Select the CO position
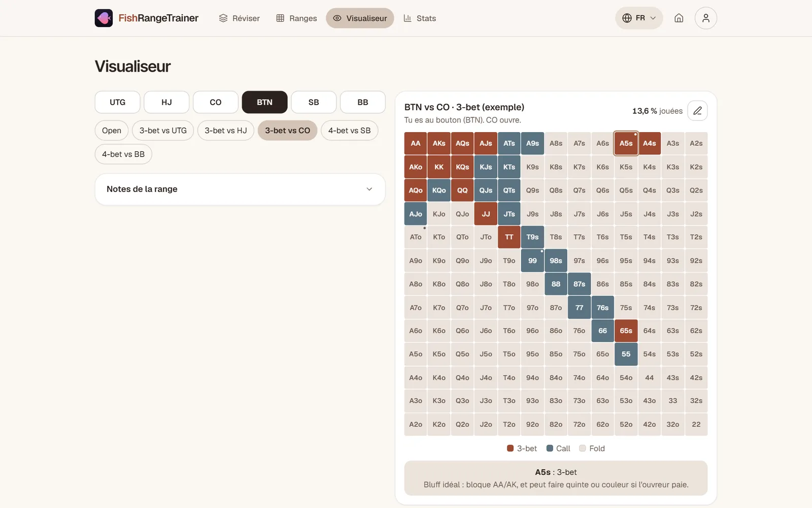Screen dimensions: 812x508 (216, 102)
